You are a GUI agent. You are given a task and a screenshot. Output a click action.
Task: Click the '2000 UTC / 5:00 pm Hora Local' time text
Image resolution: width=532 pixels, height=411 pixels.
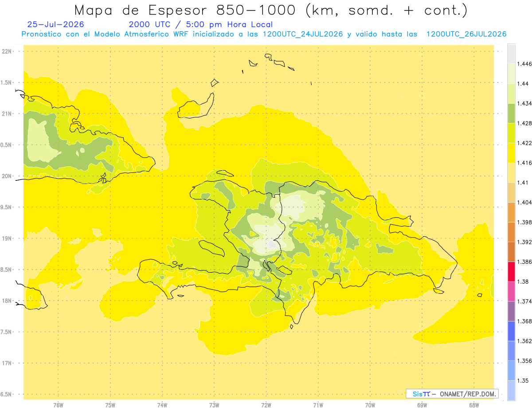tap(201, 25)
